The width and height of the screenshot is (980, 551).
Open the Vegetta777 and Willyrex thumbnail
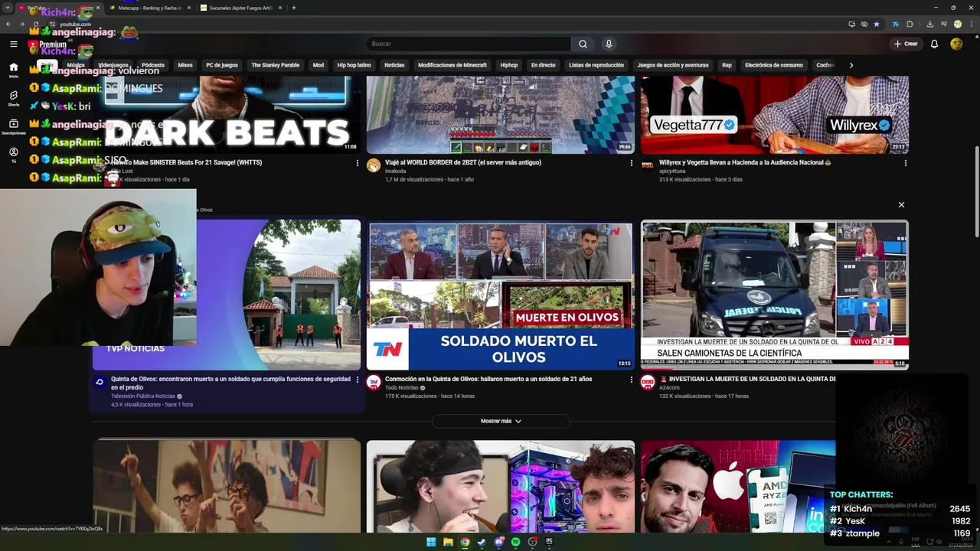[x=775, y=115]
